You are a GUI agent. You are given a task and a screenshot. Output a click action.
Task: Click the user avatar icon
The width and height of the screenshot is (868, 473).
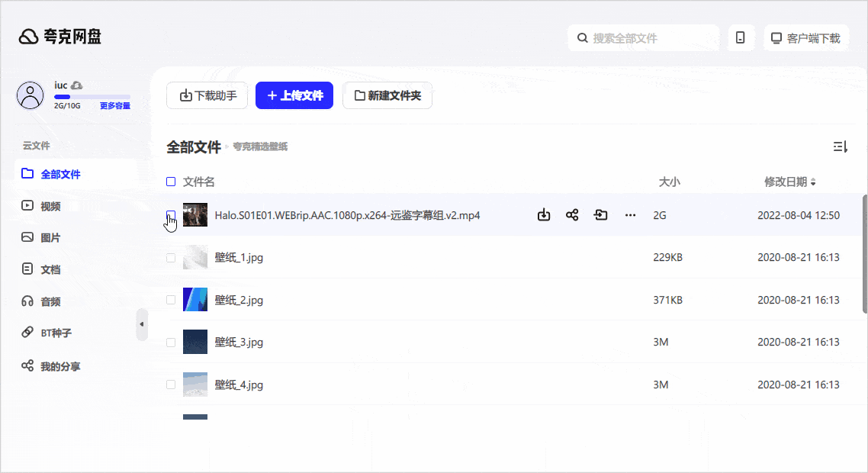pos(31,95)
